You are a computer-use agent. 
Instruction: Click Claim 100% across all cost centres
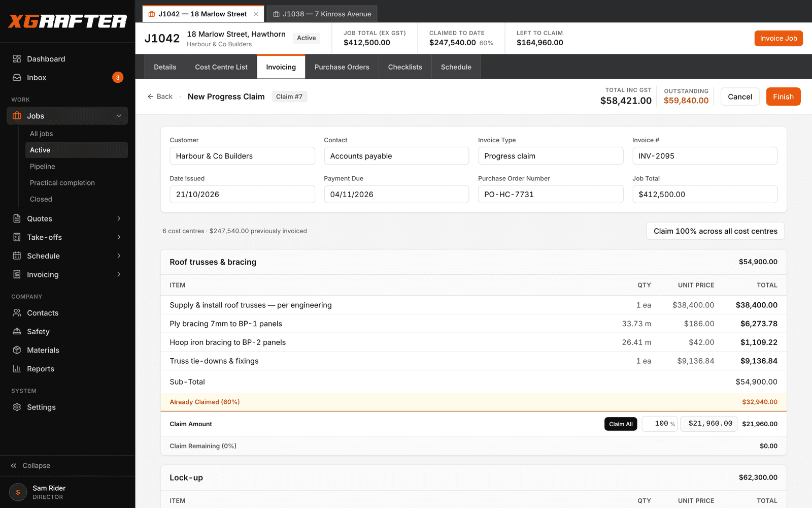[x=715, y=231]
